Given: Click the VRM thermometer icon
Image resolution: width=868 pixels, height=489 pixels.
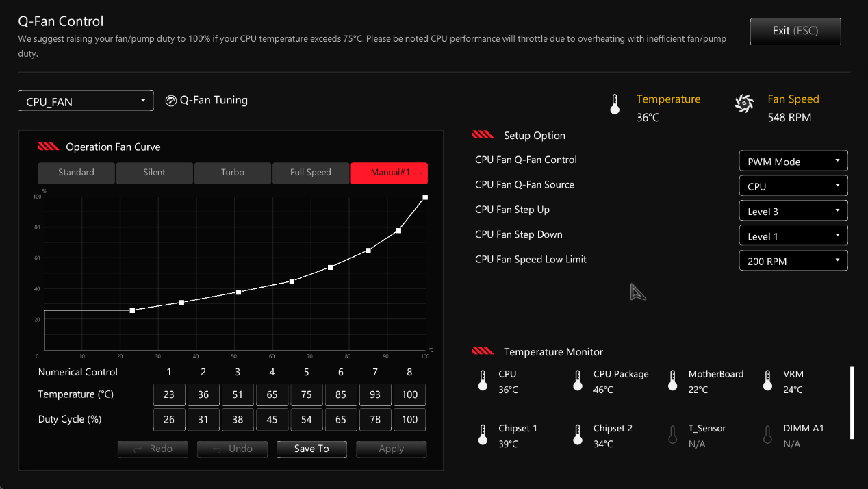Looking at the screenshot, I should [x=768, y=381].
